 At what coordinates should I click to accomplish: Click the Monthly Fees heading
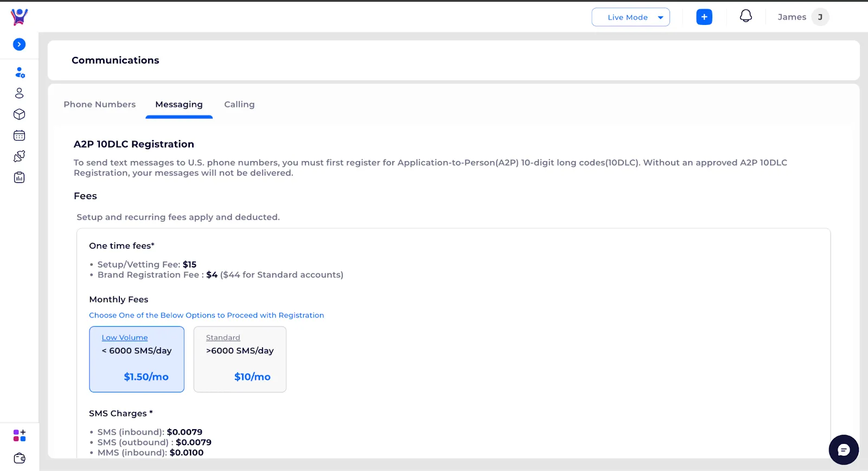[119, 300]
